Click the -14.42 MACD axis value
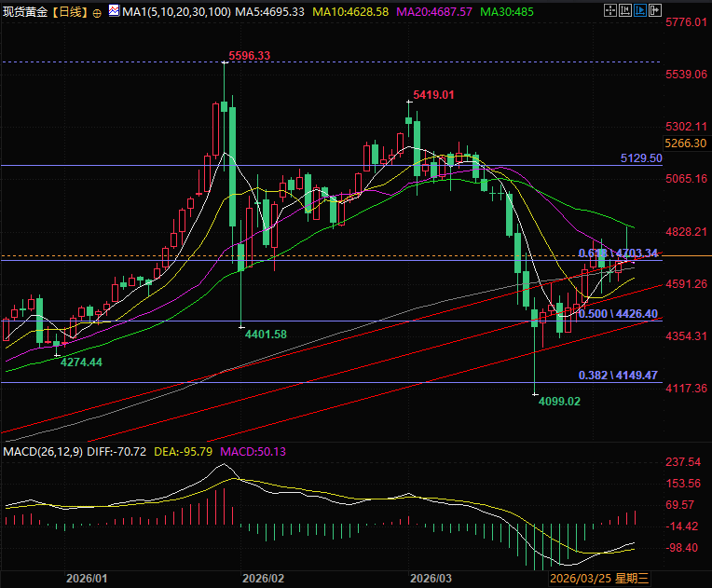Viewport: 712px width, 588px height. coord(681,526)
